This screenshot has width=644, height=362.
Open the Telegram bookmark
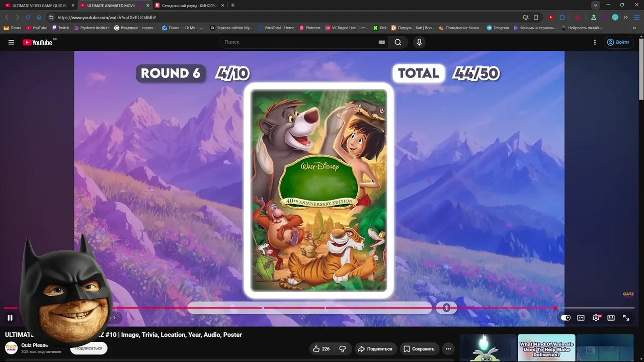[498, 28]
